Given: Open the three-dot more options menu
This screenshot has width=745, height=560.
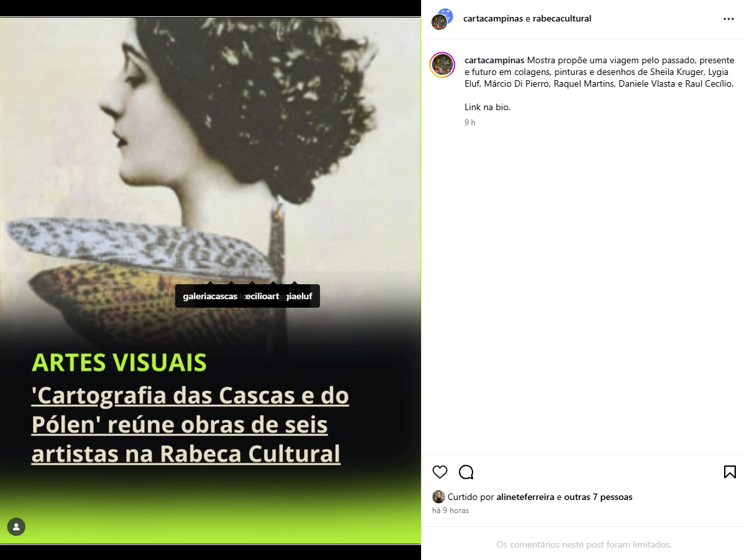Looking at the screenshot, I should click(728, 19).
